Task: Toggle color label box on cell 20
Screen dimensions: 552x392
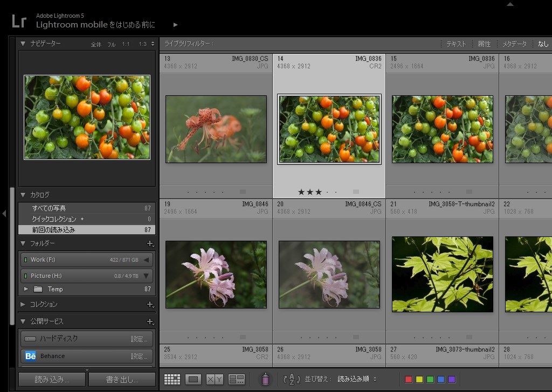Action: (356, 337)
